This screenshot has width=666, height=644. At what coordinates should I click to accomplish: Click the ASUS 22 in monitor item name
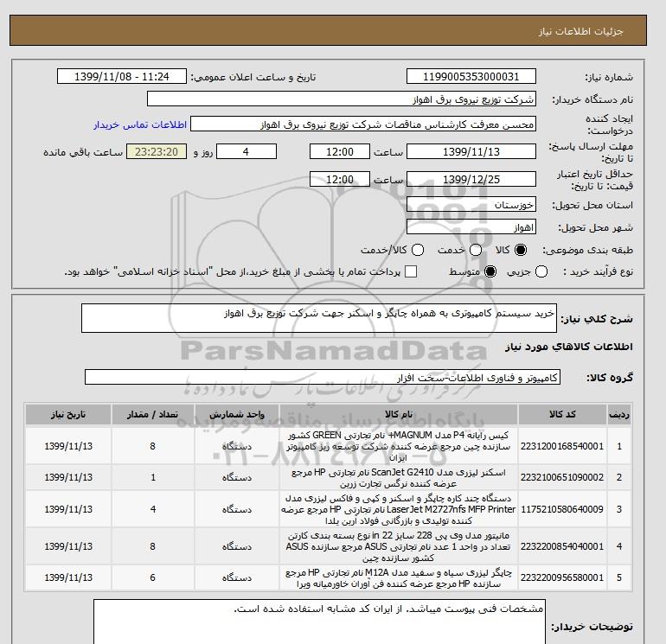tap(399, 546)
